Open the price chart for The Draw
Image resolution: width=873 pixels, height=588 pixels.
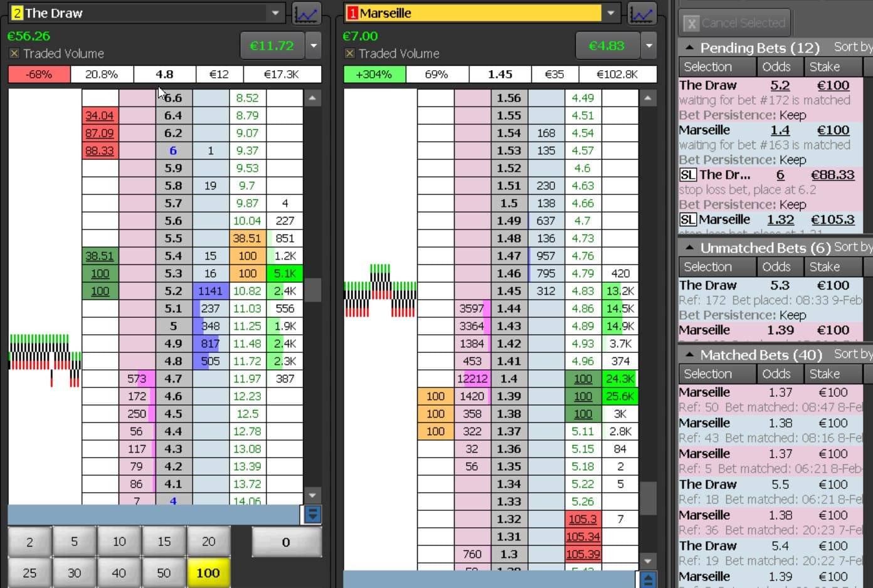click(x=307, y=13)
